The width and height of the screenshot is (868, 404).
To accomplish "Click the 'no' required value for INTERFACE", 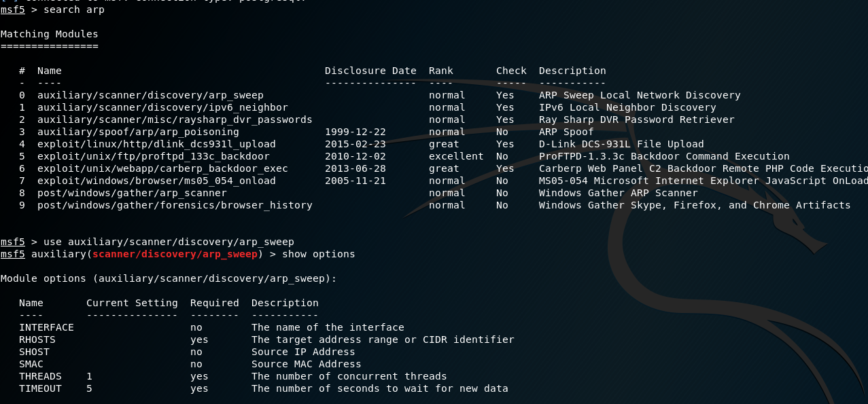I will pos(196,327).
